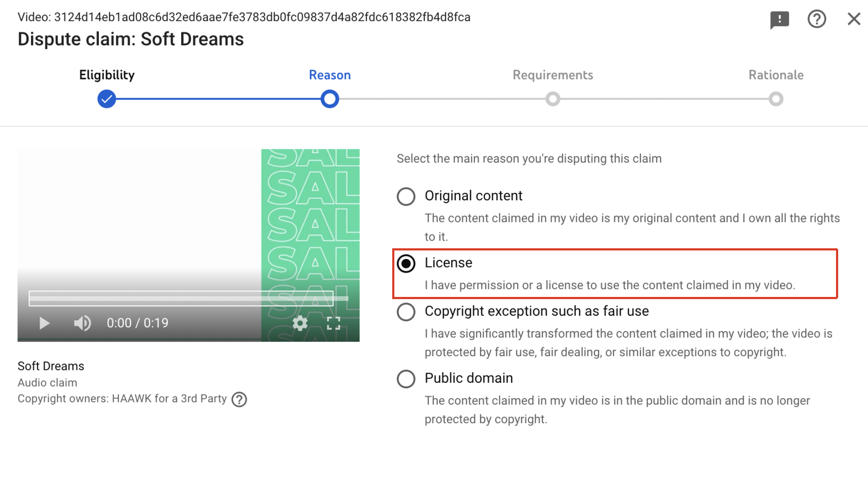Jump to the Rationale step
This screenshot has height=477, width=868.
tap(776, 99)
